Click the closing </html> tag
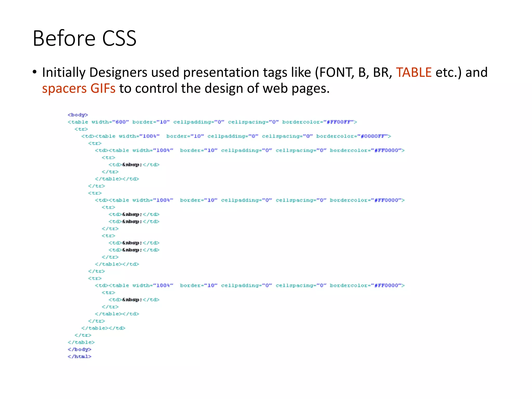This screenshot has height=399, width=532. 79,357
